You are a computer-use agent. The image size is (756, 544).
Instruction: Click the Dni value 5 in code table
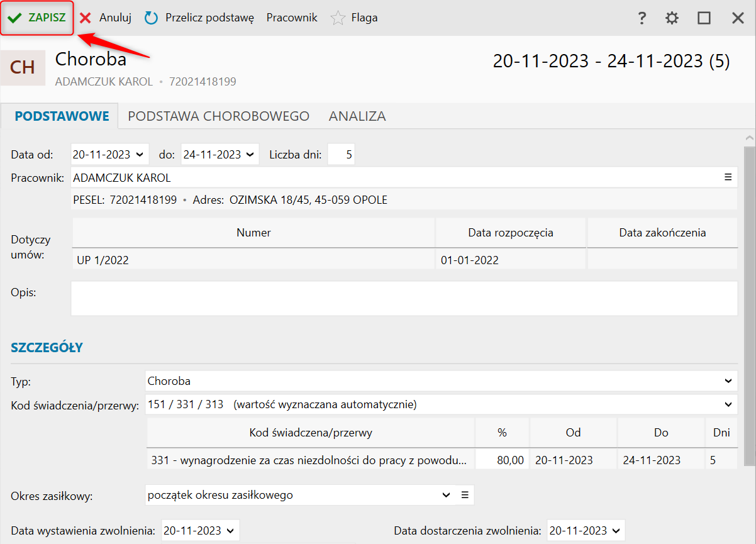721,460
